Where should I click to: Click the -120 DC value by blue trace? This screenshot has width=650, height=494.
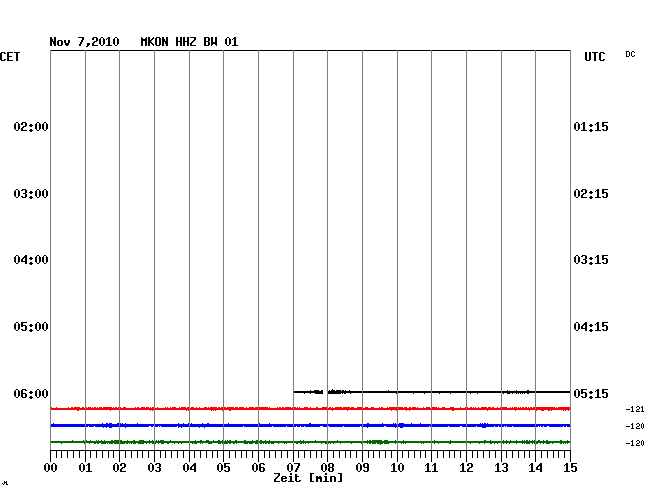pos(635,426)
